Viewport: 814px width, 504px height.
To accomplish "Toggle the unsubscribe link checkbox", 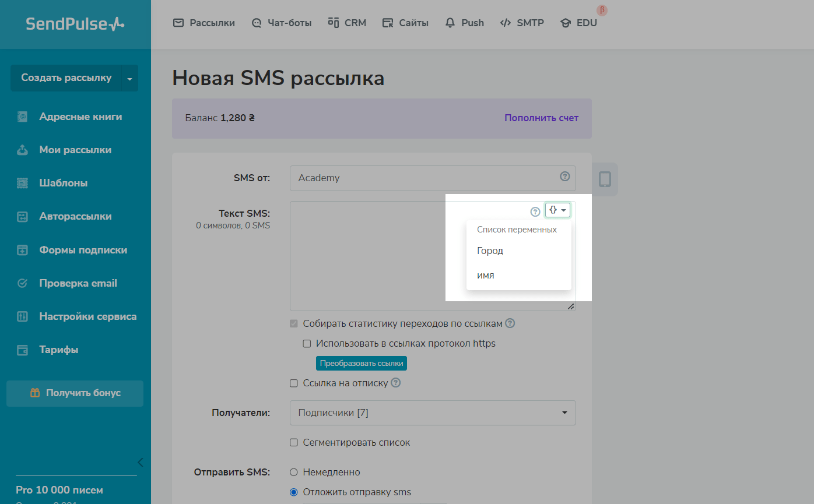I will pyautogui.click(x=294, y=383).
